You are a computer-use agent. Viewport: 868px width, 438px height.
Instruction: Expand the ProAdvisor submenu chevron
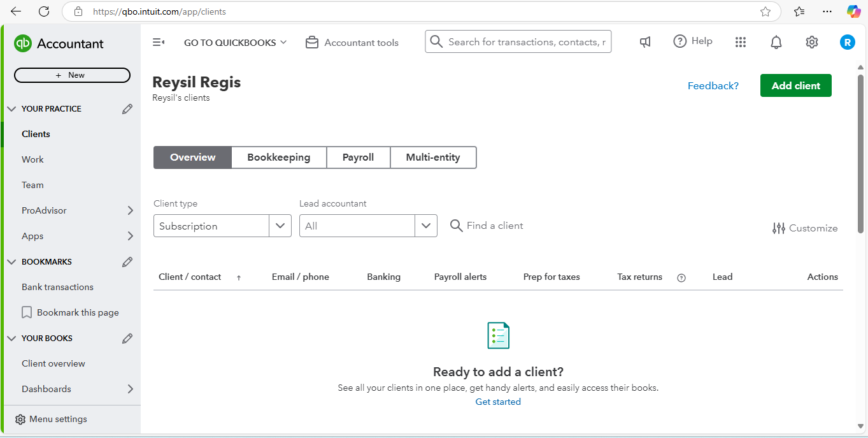pyautogui.click(x=131, y=210)
